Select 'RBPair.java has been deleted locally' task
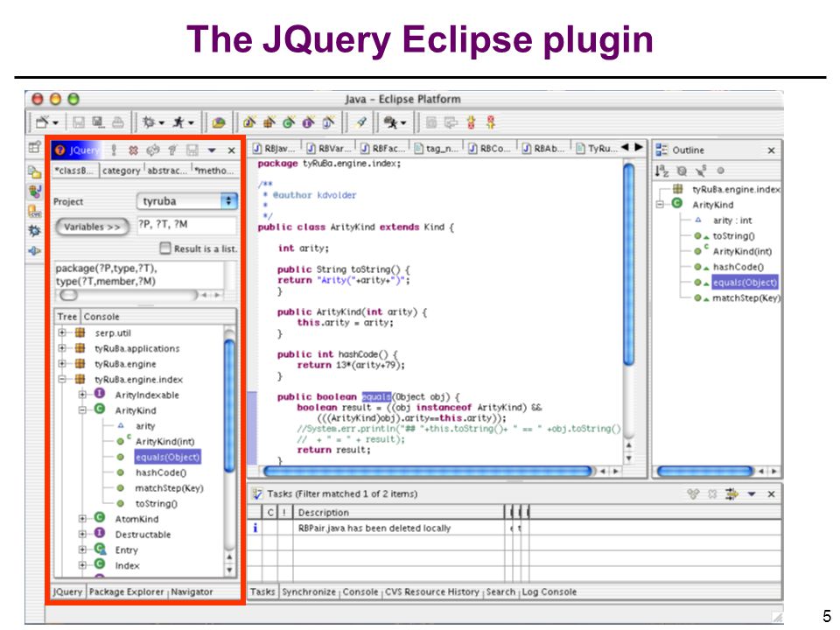The image size is (840, 630). point(374,528)
